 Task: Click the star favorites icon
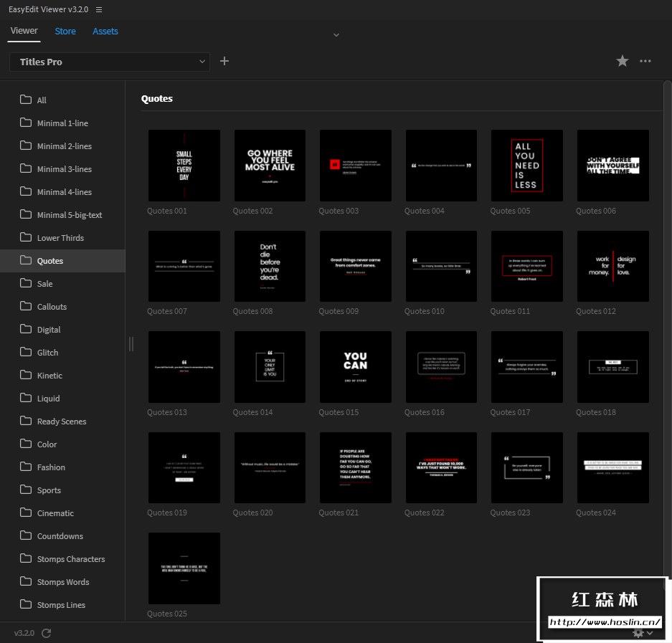tap(623, 62)
